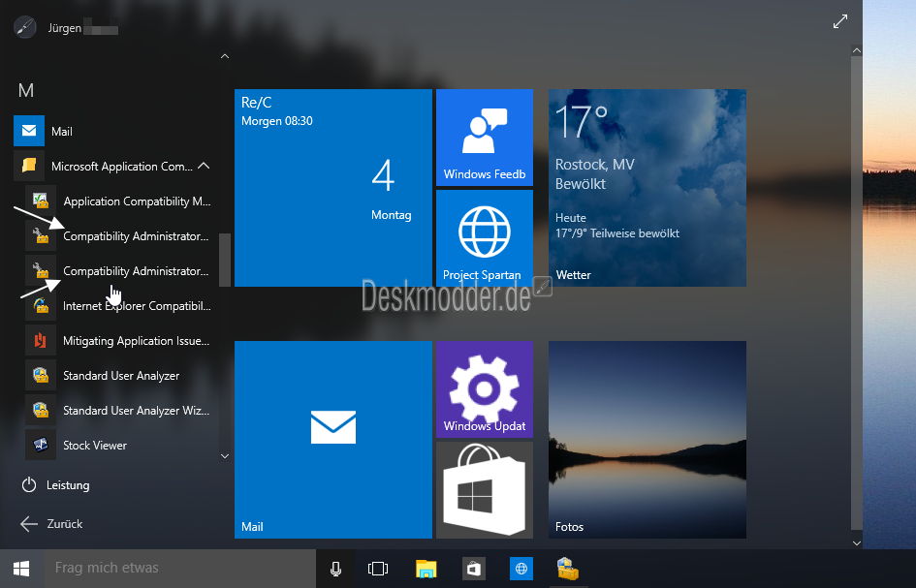Open the Mail app list entry icon
Image resolution: width=916 pixels, height=588 pixels.
click(x=29, y=131)
